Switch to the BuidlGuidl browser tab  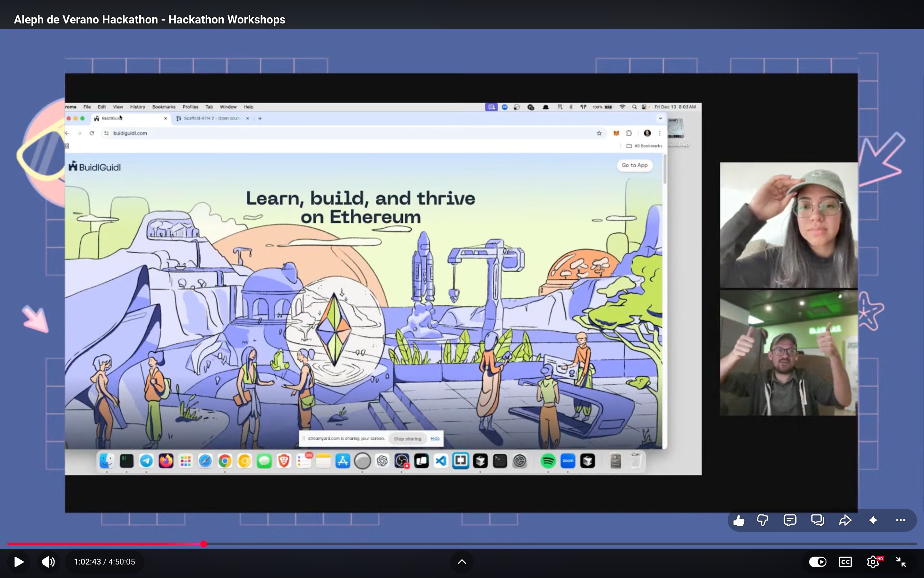tap(130, 118)
